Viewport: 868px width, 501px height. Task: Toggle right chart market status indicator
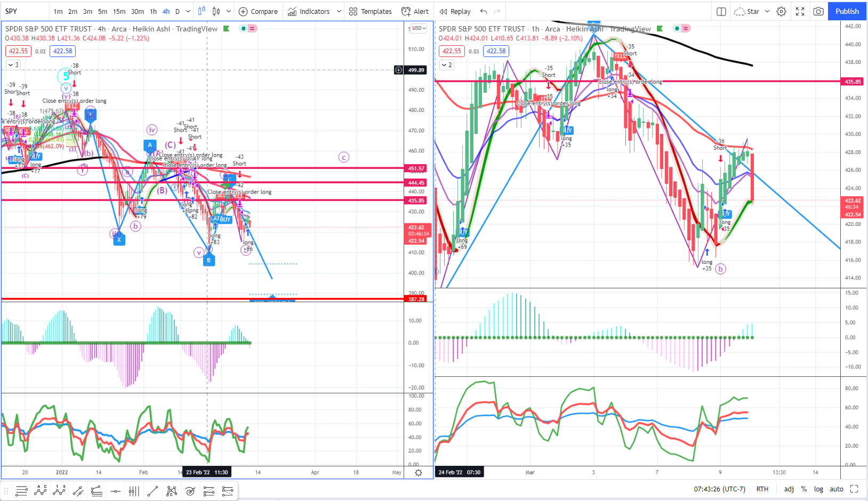(677, 28)
